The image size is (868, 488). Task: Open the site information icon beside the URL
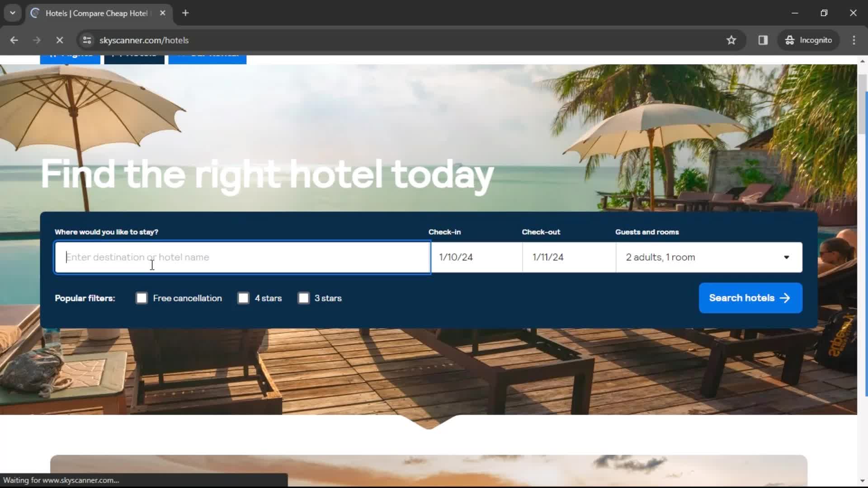coord(87,40)
